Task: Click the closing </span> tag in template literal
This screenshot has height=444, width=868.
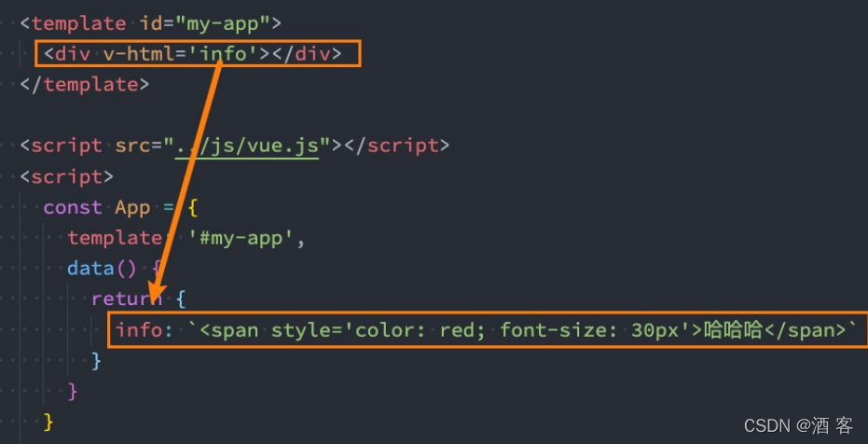Action: pyautogui.click(x=806, y=330)
